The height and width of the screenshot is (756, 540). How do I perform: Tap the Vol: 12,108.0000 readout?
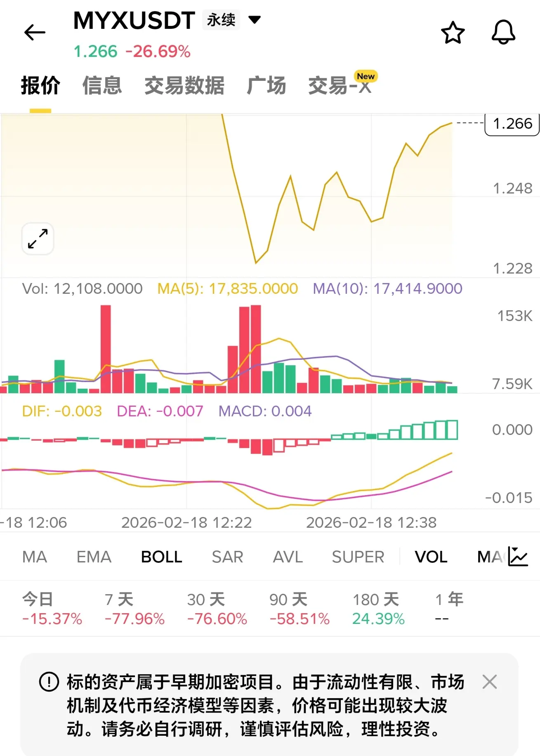point(82,288)
